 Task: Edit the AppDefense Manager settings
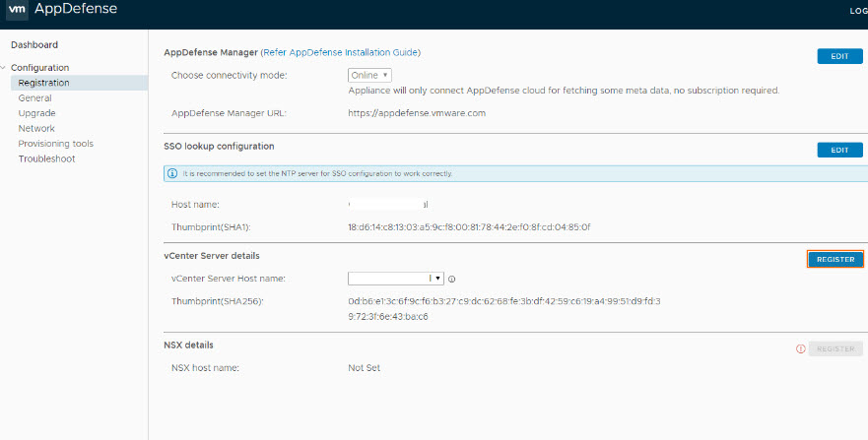839,56
